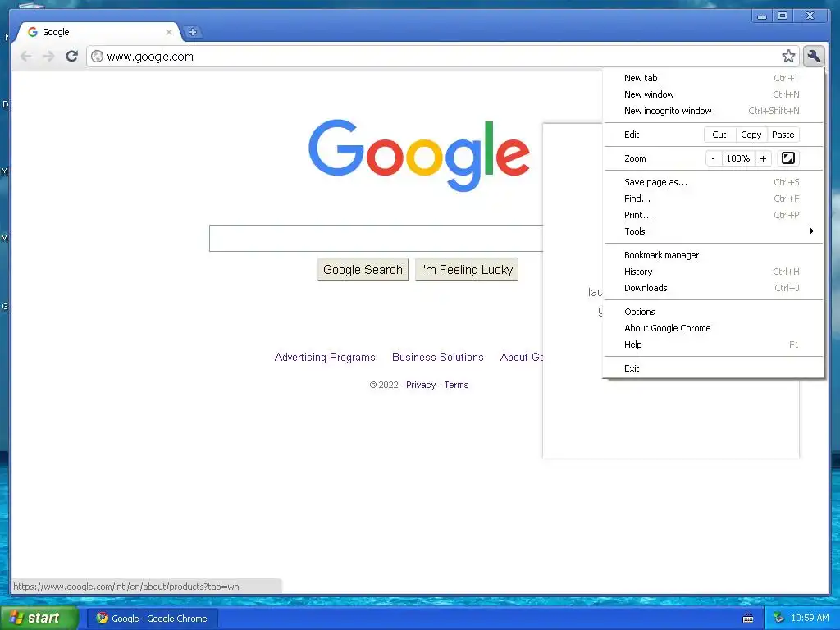Click the Google Chrome taskbar button

pos(152,619)
